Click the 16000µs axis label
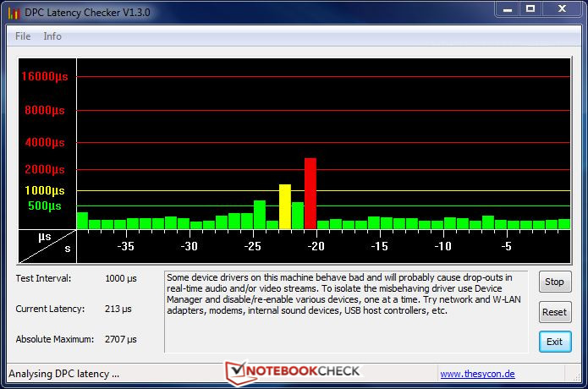Image resolution: width=588 pixels, height=389 pixels. click(x=45, y=77)
